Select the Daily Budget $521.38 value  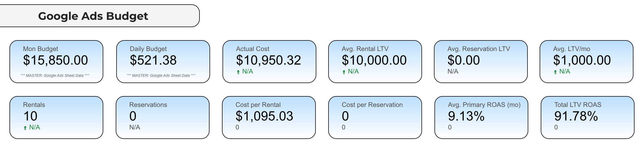pos(153,60)
